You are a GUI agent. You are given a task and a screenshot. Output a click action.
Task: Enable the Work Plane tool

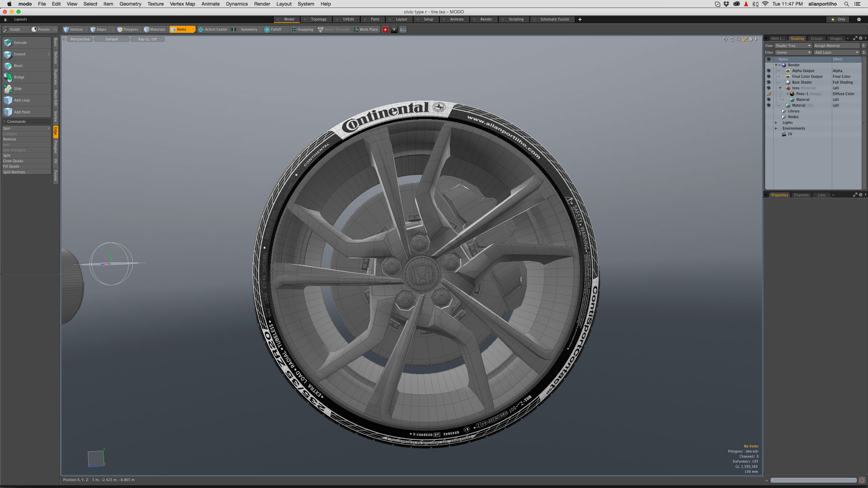366,29
